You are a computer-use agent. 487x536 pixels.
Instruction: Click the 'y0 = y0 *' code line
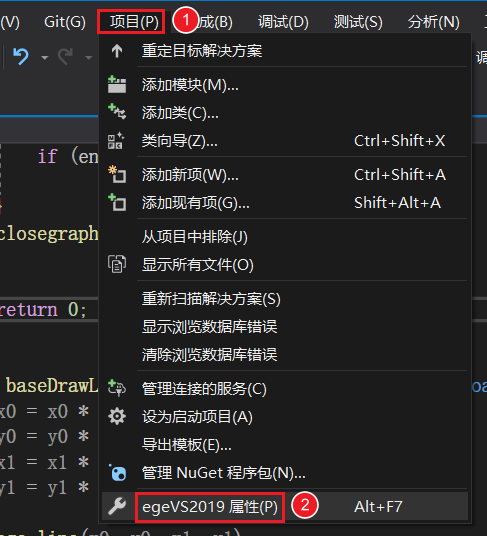(44, 437)
